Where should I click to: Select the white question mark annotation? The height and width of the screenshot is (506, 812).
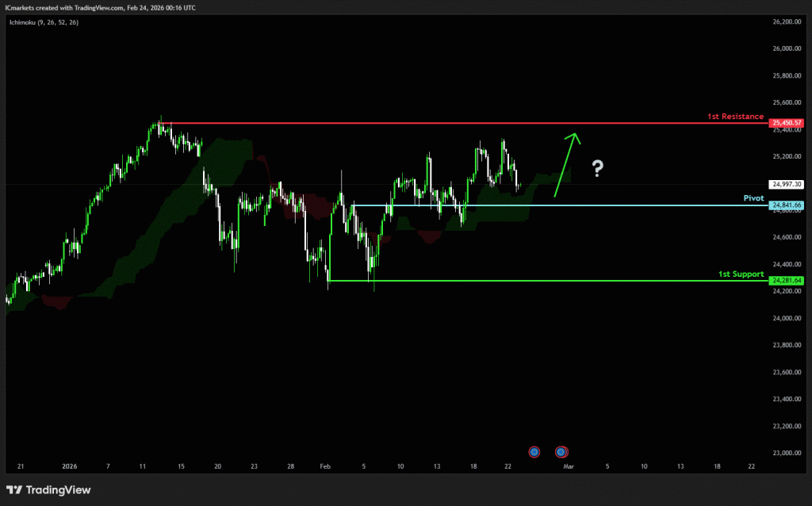pos(597,167)
